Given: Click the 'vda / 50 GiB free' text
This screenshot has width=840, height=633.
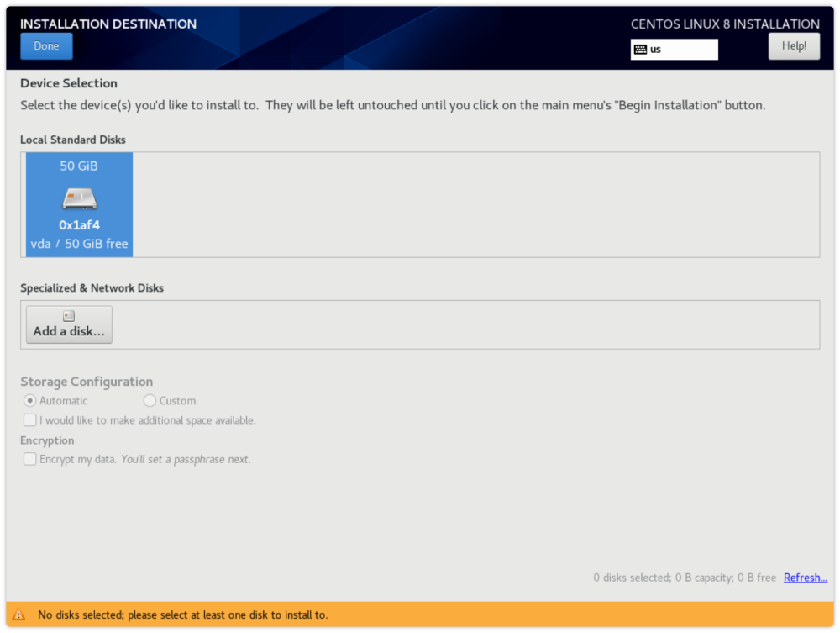Looking at the screenshot, I should pos(79,244).
